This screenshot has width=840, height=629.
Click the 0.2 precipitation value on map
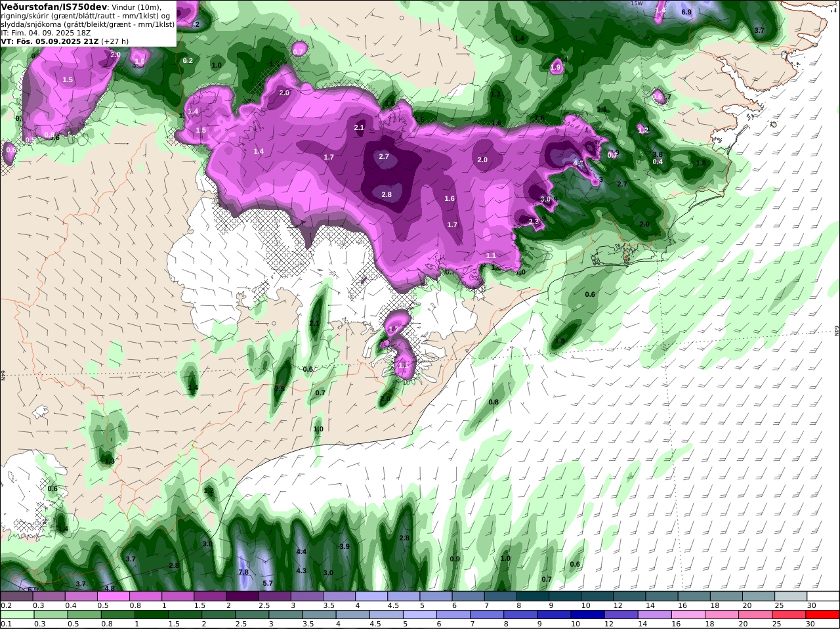tap(188, 60)
